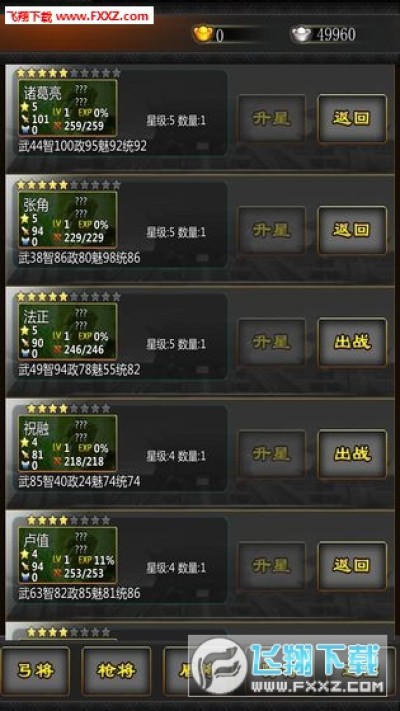
Task: Click 升星 button in 法正 row
Action: (x=272, y=342)
